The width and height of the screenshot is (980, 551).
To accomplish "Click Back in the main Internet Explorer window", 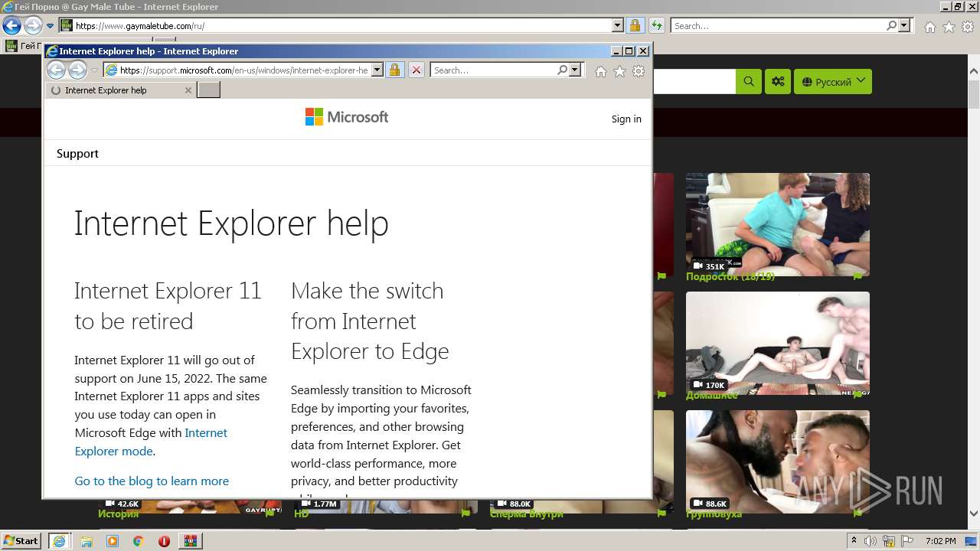I will tap(11, 26).
